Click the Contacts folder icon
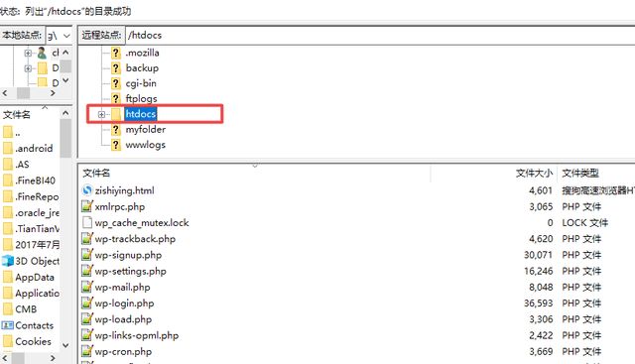This screenshot has height=364, width=635. (x=8, y=325)
